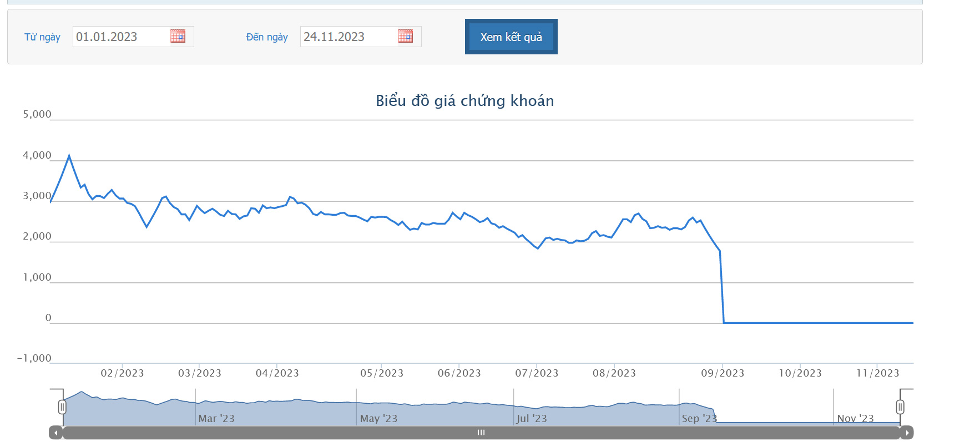
Task: Click the scrollbar's center grip handle
Action: click(x=481, y=433)
